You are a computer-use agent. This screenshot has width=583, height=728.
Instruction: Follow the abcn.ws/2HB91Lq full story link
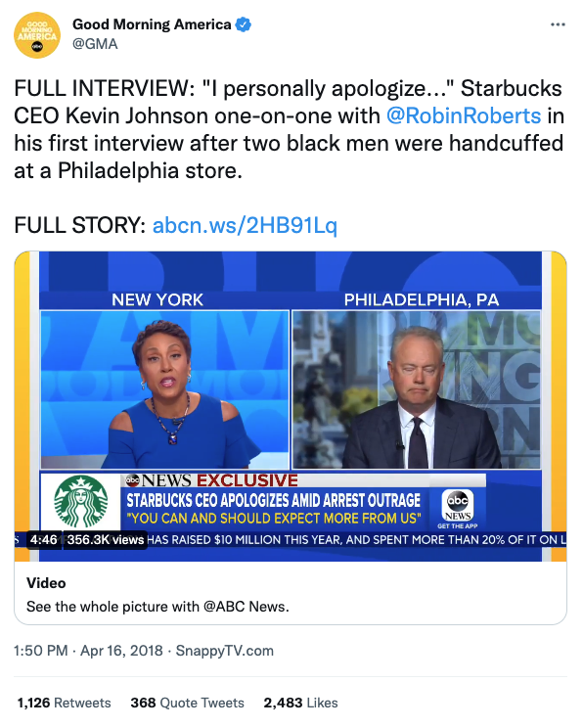(x=245, y=225)
